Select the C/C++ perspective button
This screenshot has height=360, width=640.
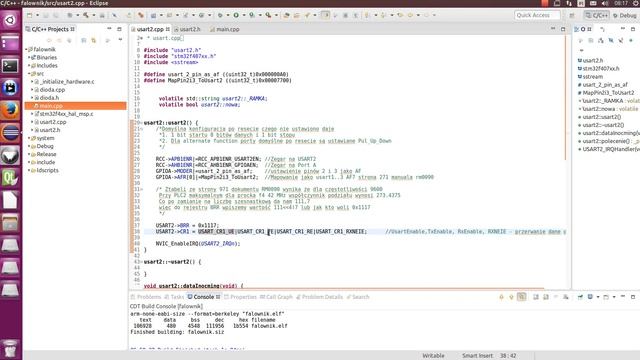pyautogui.click(x=597, y=15)
